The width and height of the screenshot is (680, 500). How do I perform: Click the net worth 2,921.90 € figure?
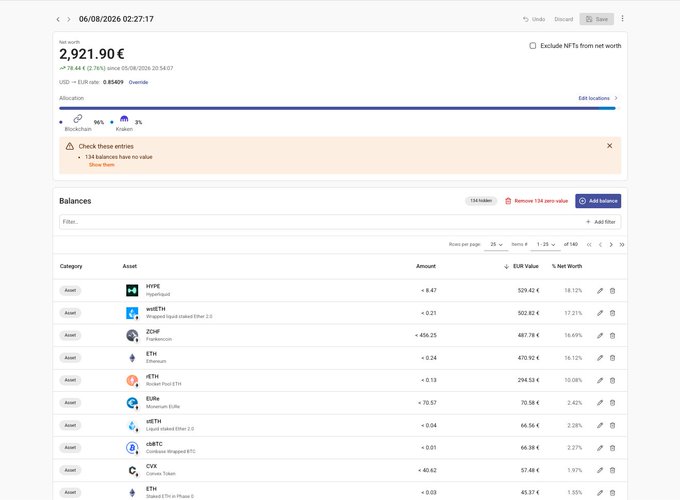click(x=92, y=54)
